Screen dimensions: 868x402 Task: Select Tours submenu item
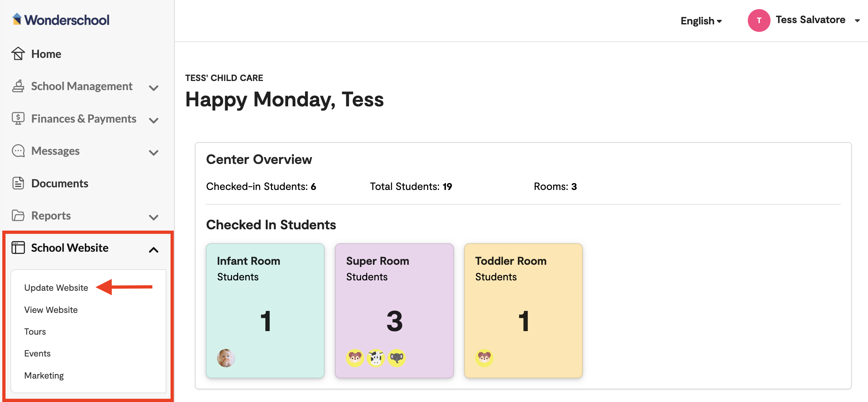point(35,331)
